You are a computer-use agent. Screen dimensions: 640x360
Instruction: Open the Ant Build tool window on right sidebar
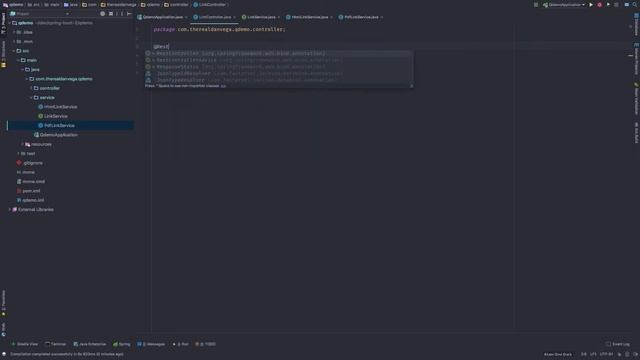(x=636, y=132)
